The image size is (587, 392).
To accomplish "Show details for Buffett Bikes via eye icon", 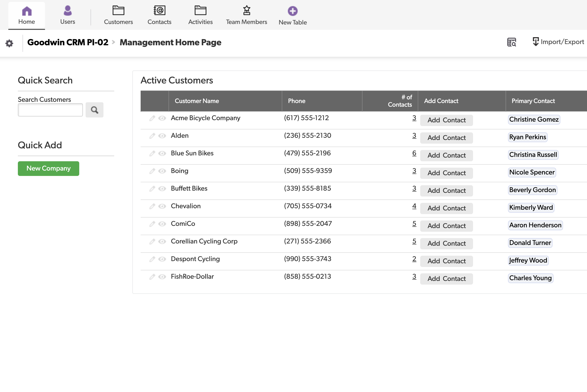I will 162,189.
